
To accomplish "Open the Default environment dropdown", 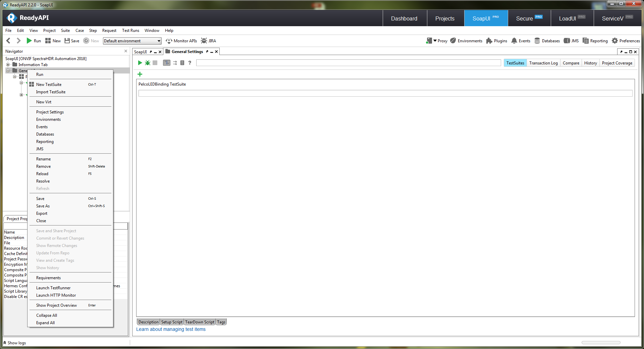I will (132, 41).
